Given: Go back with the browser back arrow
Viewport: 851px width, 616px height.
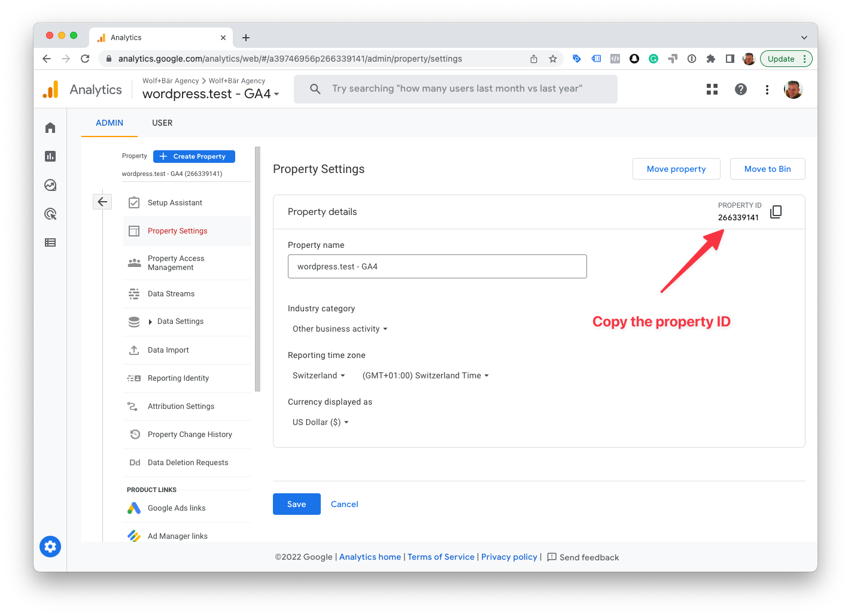Looking at the screenshot, I should [x=47, y=59].
